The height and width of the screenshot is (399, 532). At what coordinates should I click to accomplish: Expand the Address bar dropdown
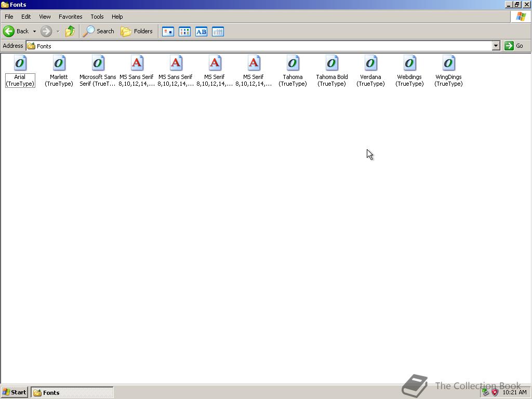[496, 46]
